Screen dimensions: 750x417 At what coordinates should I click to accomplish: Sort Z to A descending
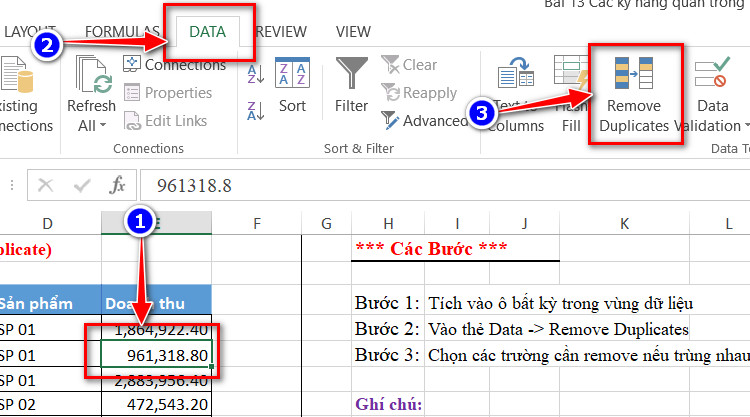click(256, 111)
